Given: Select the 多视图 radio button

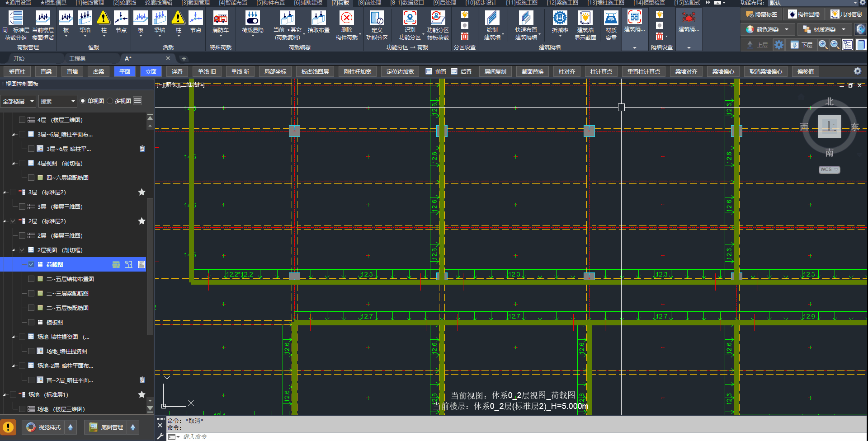Looking at the screenshot, I should [110, 101].
